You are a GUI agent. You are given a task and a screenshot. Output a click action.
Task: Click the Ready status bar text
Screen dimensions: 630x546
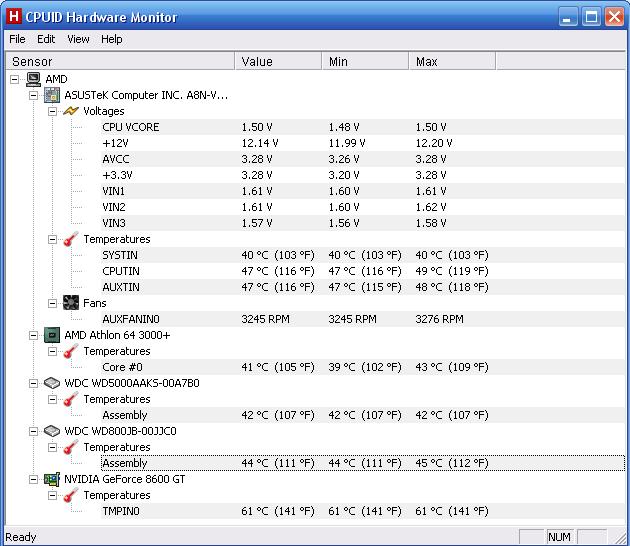point(20,537)
